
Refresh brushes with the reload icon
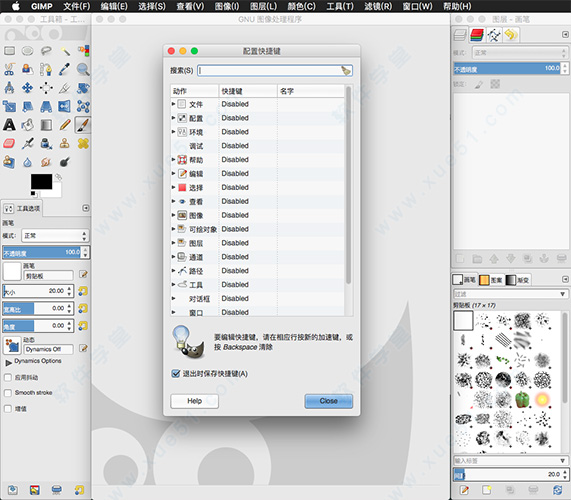pyautogui.click(x=558, y=490)
